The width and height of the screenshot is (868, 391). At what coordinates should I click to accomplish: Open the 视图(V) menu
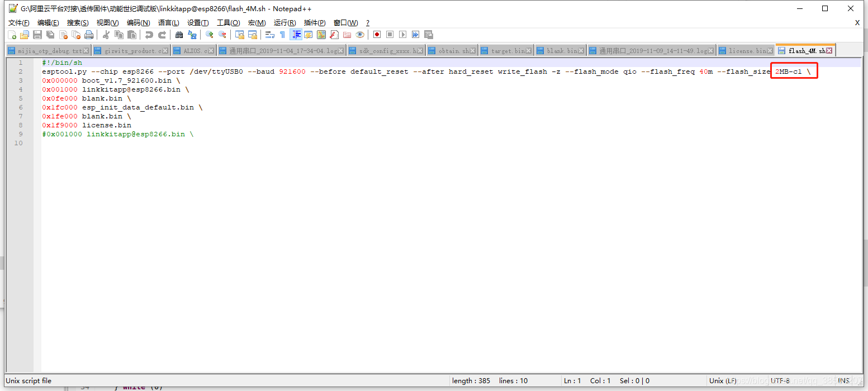click(x=107, y=23)
